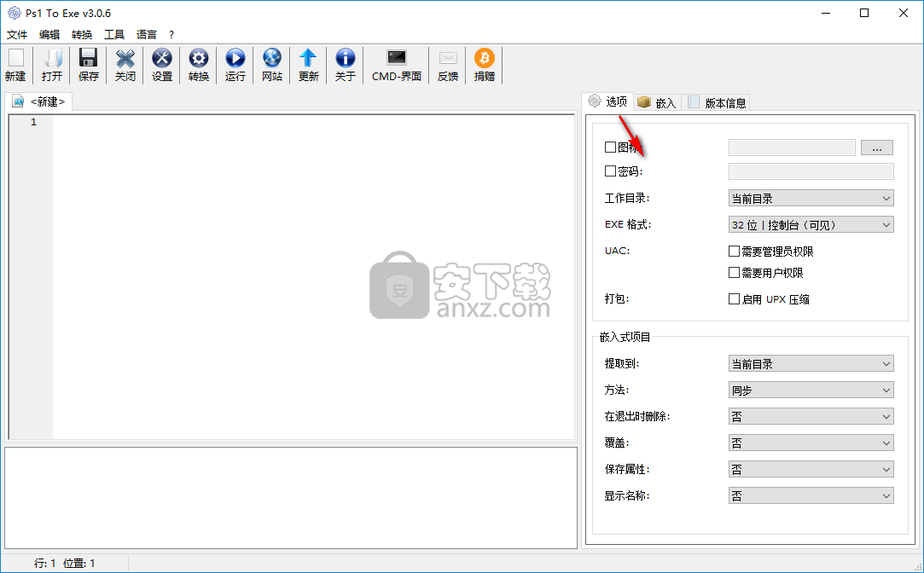The width and height of the screenshot is (924, 573).
Task: Open the ? help menu
Action: coord(171,35)
